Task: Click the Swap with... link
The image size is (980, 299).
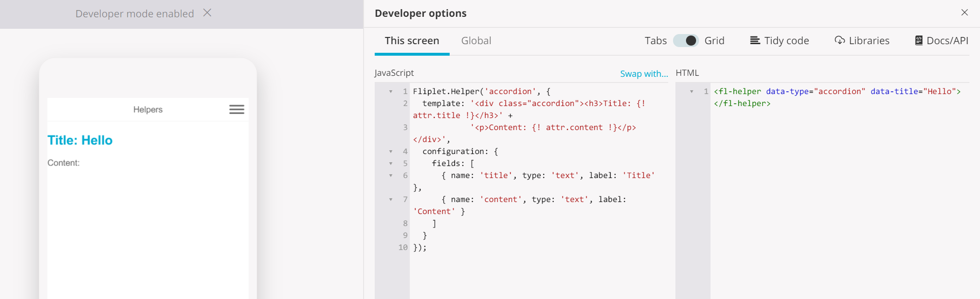Action: tap(644, 73)
